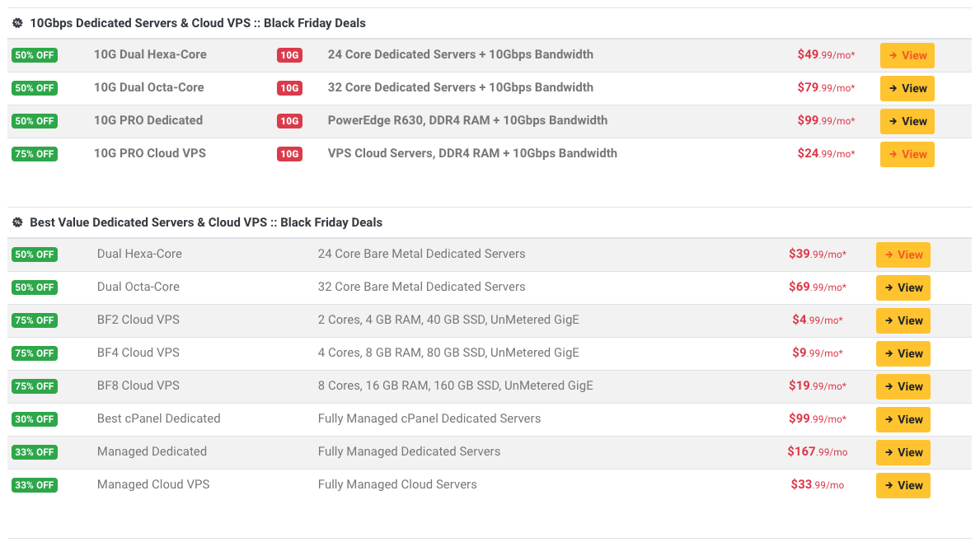Viewport: 980px width, 542px height.
Task: Open View for BF4 Cloud VPS
Action: 903,353
